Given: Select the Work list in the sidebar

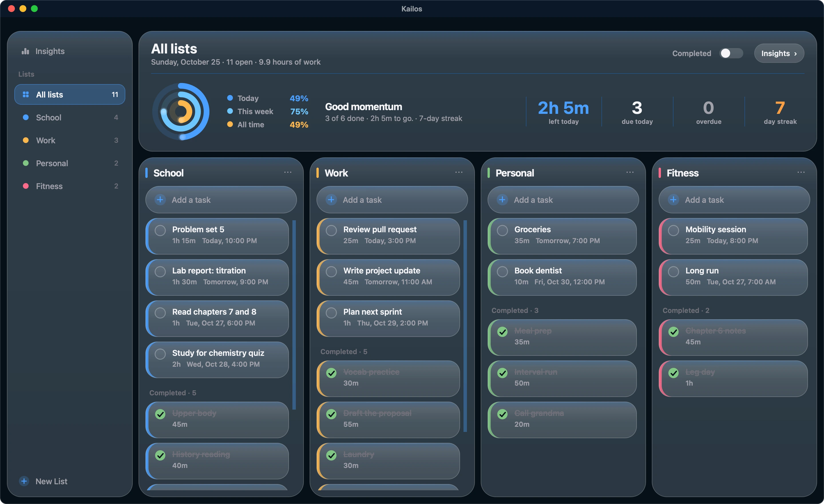Looking at the screenshot, I should click(70, 140).
